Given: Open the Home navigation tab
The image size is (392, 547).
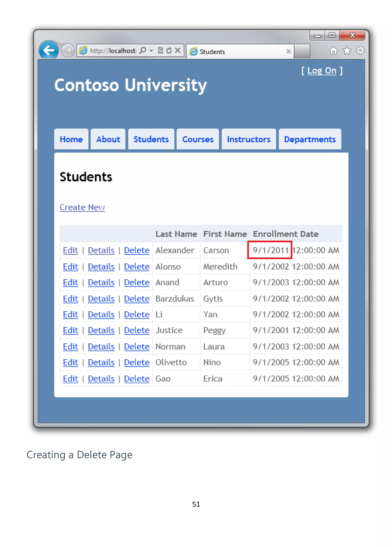Looking at the screenshot, I should (x=71, y=139).
